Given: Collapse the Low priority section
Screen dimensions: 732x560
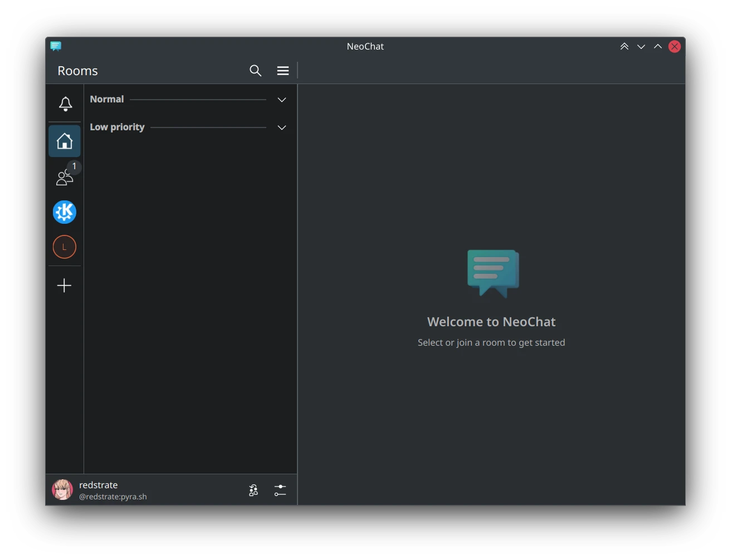Looking at the screenshot, I should pos(282,127).
